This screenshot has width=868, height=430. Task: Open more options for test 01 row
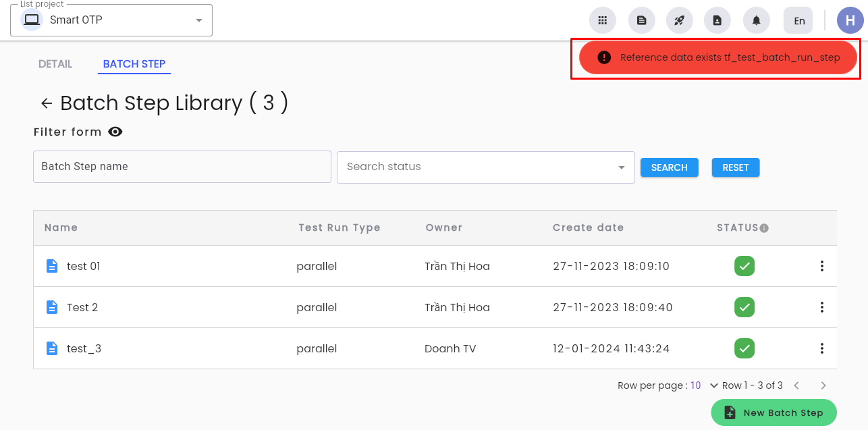[x=822, y=266]
